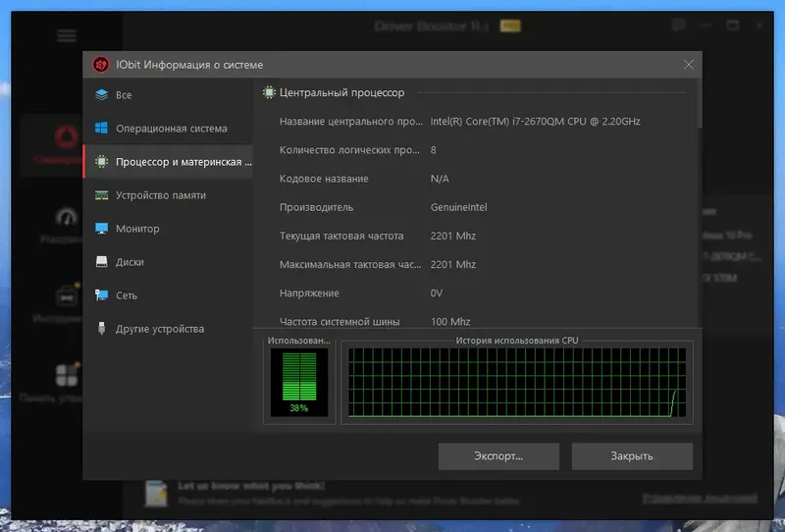
Task: Click the toolbox icon in Driver Booster sidebar
Action: [67, 295]
